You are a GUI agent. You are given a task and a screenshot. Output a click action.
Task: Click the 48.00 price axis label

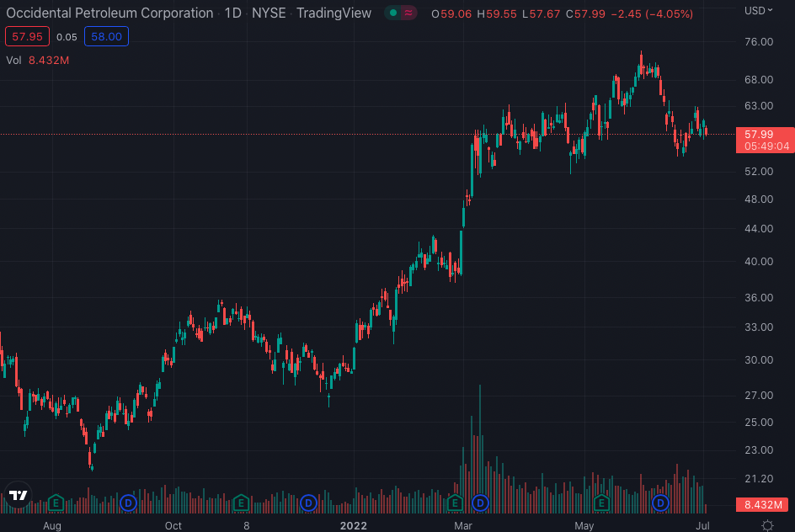tap(759, 199)
